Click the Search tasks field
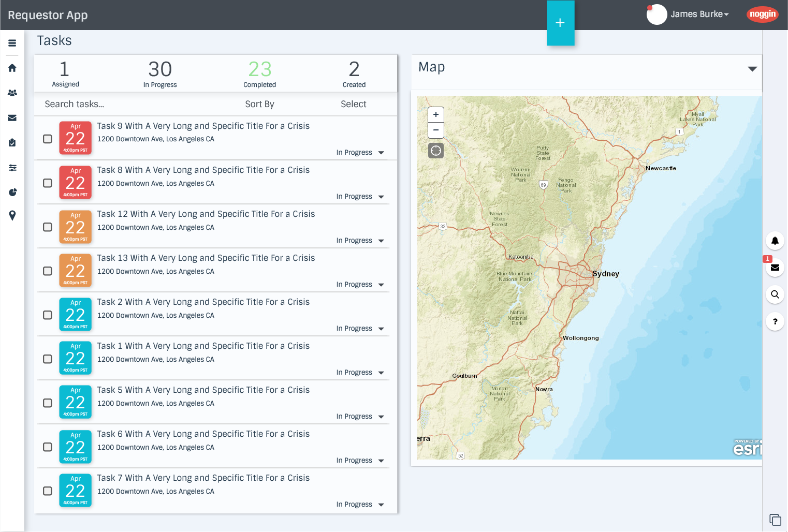This screenshot has height=532, width=788. (74, 104)
